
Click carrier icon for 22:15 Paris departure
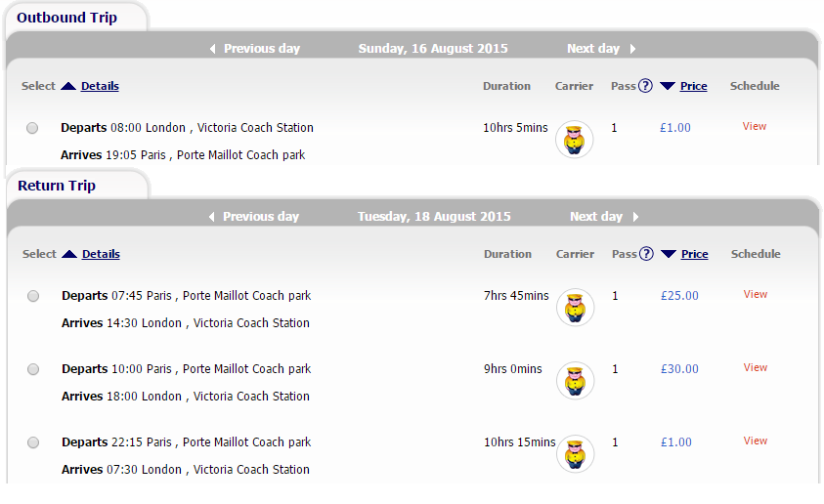pos(575,453)
